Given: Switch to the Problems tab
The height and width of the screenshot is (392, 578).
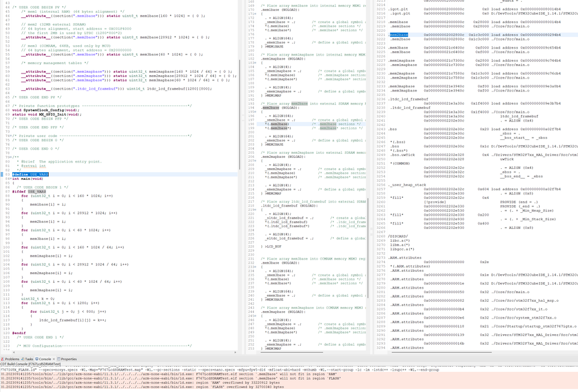Looking at the screenshot, I should click(10, 359).
